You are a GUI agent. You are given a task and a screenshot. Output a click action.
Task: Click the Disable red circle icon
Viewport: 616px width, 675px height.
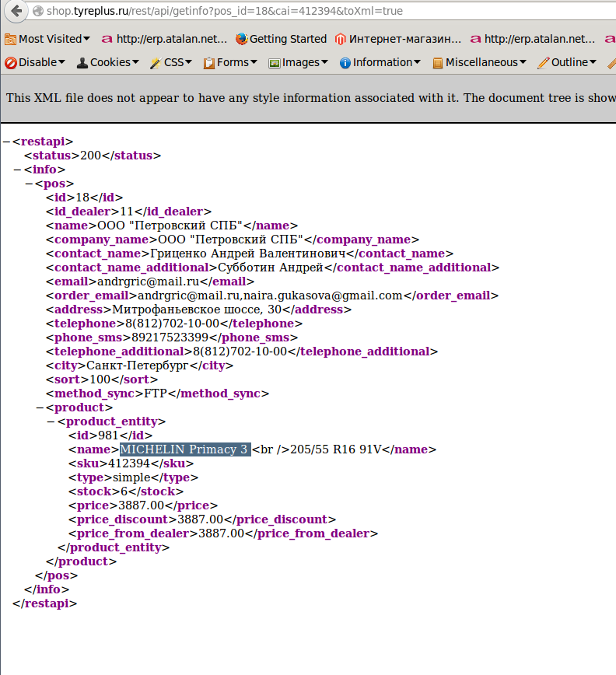point(11,63)
